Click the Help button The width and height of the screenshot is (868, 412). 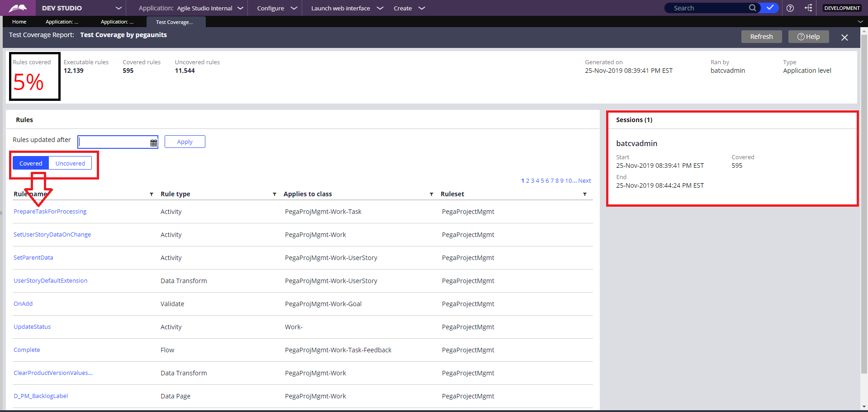[808, 37]
